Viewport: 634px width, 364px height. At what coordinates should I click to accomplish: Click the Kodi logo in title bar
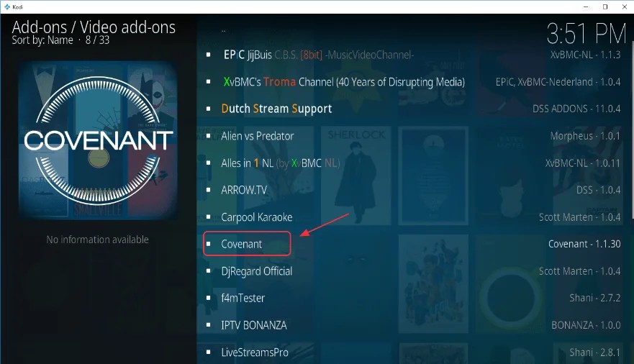tap(7, 7)
